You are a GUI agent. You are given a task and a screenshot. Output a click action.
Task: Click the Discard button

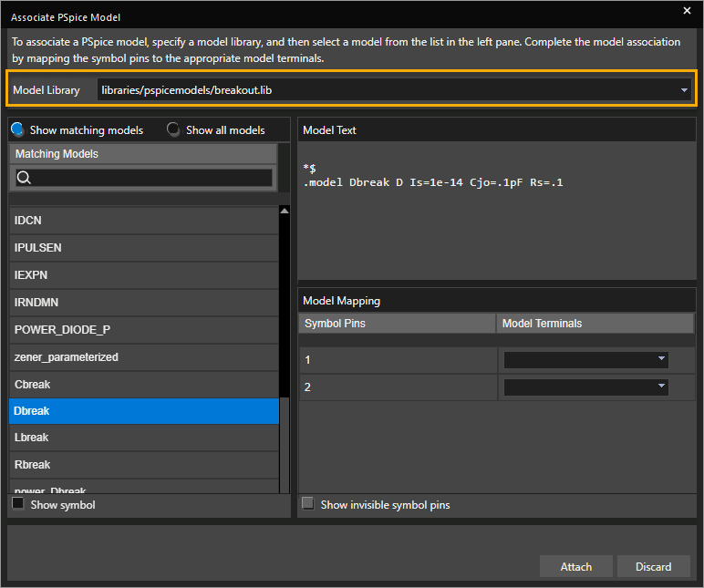coord(654,566)
